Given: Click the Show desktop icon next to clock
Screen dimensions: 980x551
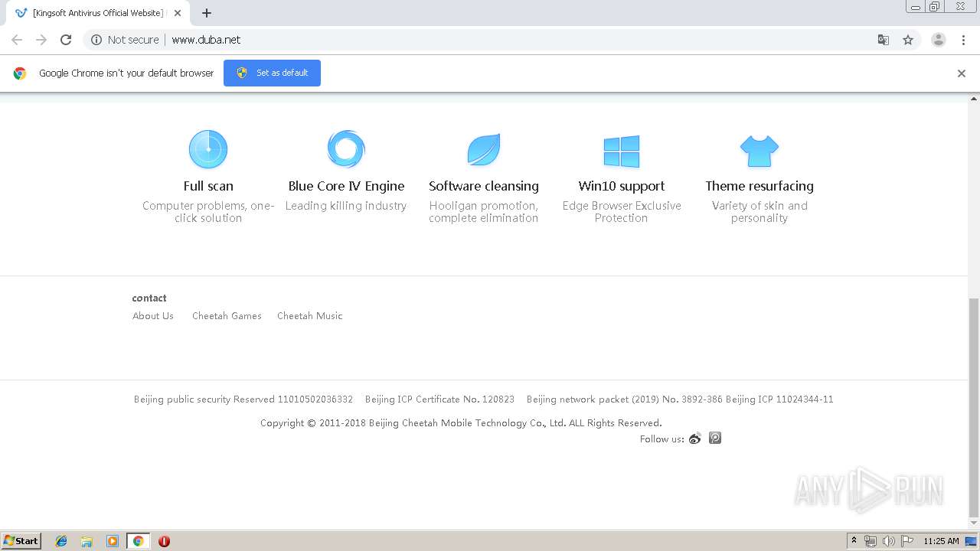Looking at the screenshot, I should pos(972,541).
